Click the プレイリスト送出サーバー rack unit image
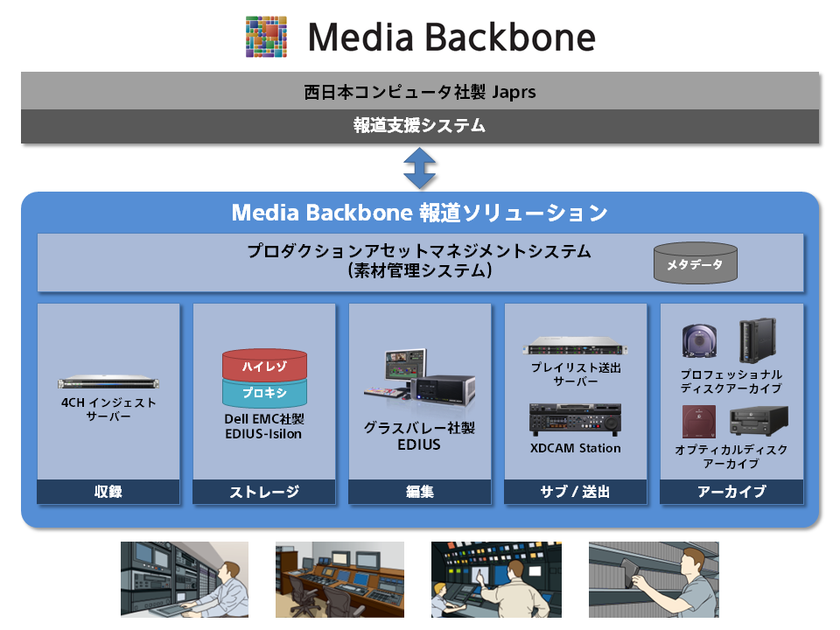 [575, 345]
